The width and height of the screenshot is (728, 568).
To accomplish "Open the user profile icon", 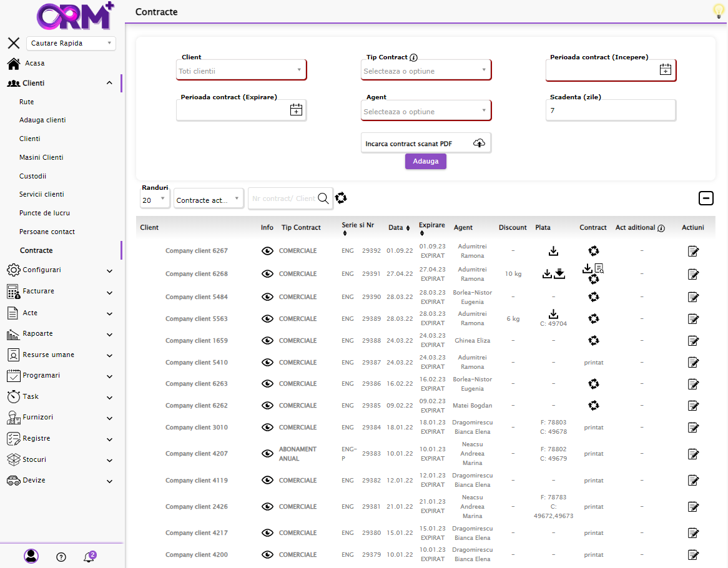I will pos(31,556).
